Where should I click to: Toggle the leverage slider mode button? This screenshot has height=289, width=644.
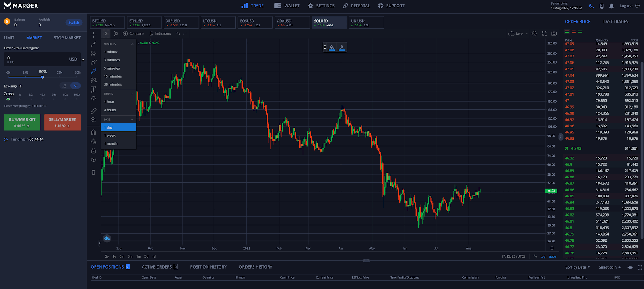point(75,86)
